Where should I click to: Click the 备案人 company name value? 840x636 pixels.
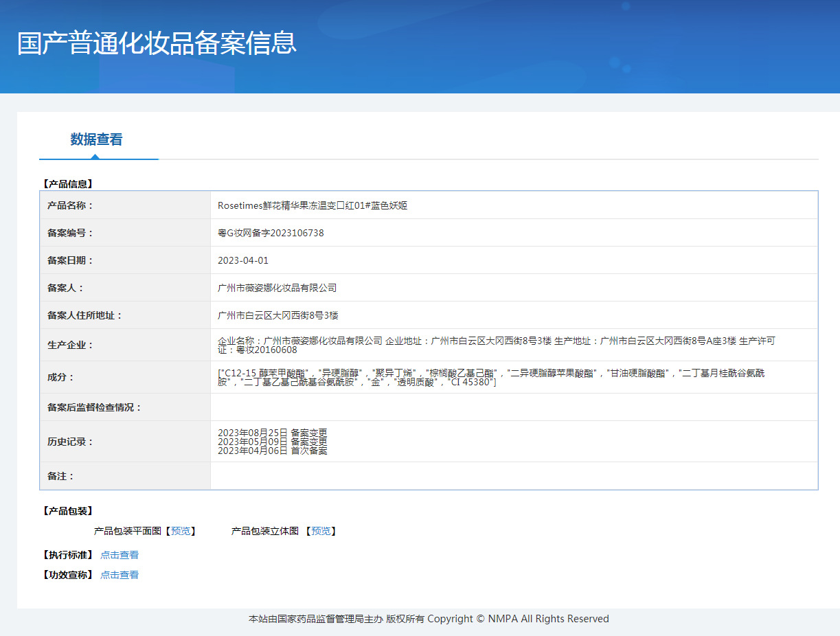tap(277, 288)
